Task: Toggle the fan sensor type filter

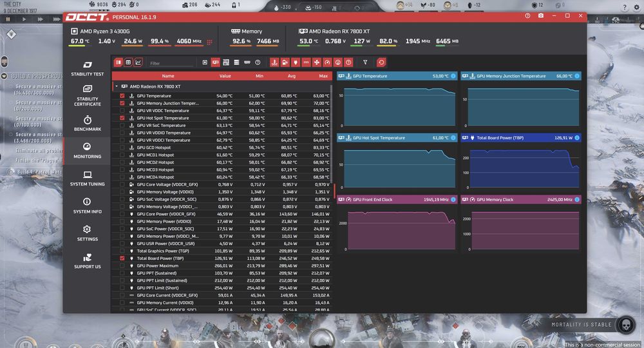Action: [317, 63]
